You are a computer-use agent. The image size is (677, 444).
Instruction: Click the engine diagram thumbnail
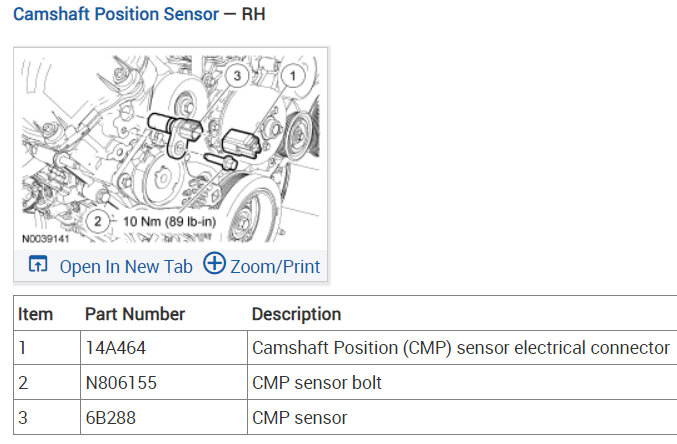click(x=170, y=150)
